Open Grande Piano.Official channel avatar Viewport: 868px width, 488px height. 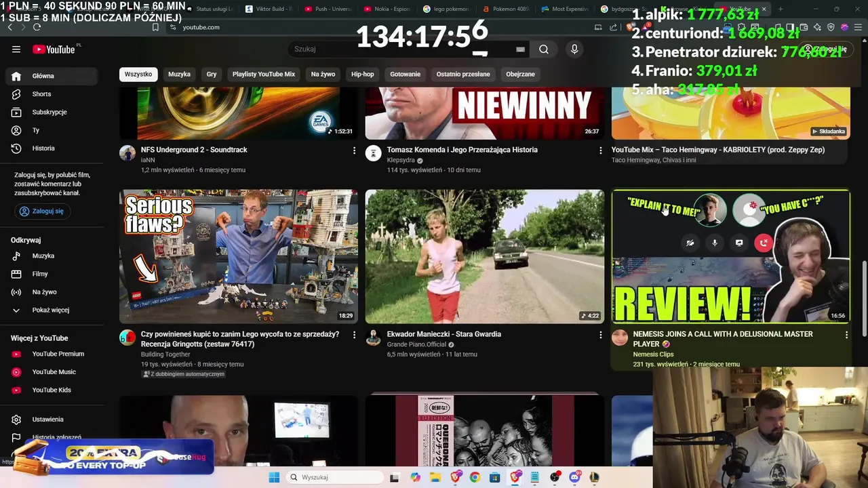pyautogui.click(x=374, y=338)
